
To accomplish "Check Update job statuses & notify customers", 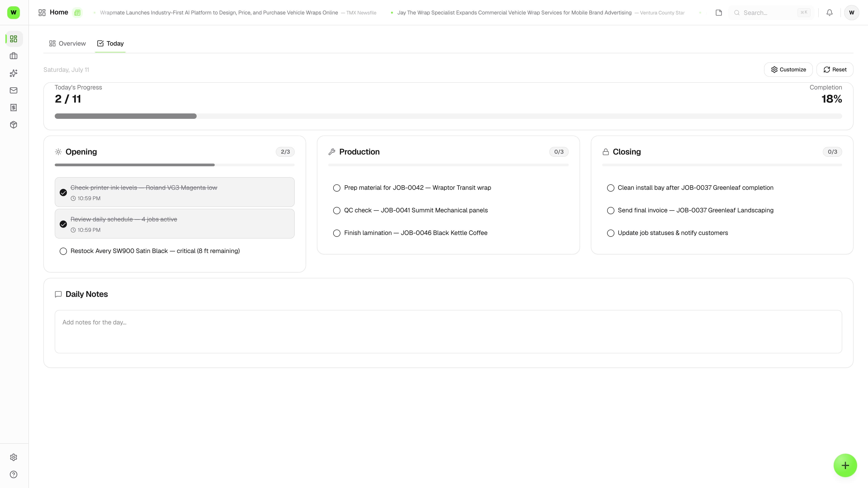I will 611,233.
